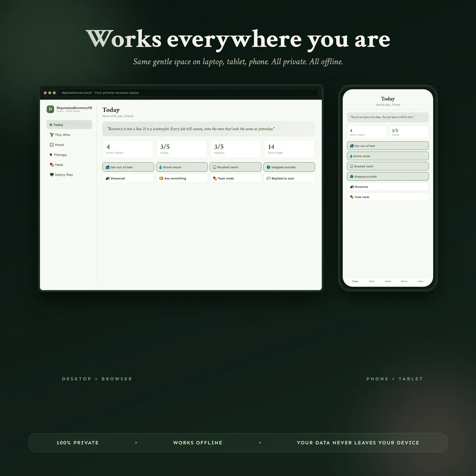Switch to the Mood tab on phone bottom bar

click(x=388, y=281)
